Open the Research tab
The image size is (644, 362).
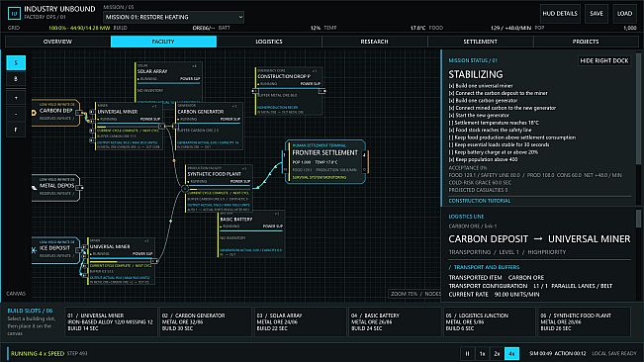[x=375, y=42]
